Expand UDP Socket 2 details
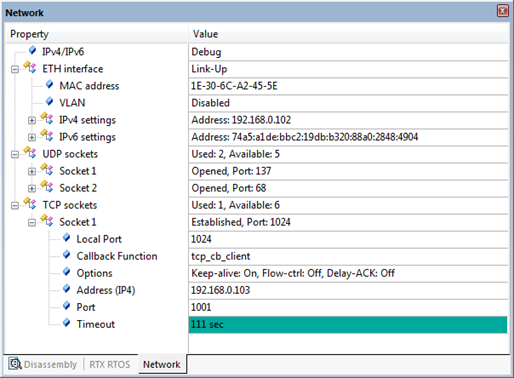The image size is (514, 378). coord(32,189)
